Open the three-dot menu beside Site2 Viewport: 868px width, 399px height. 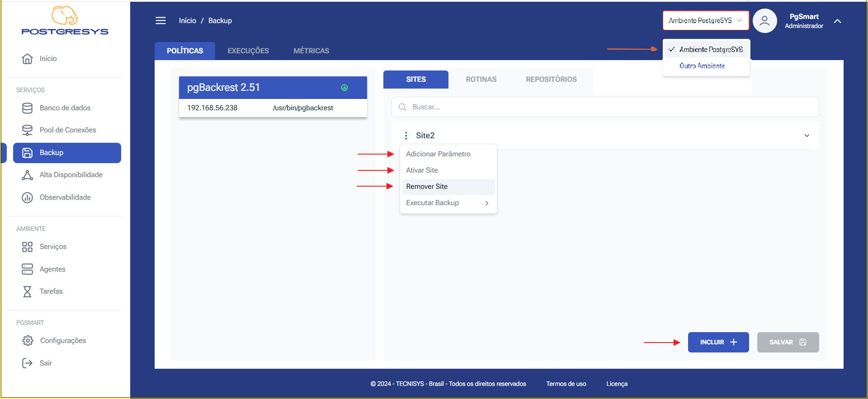point(406,136)
